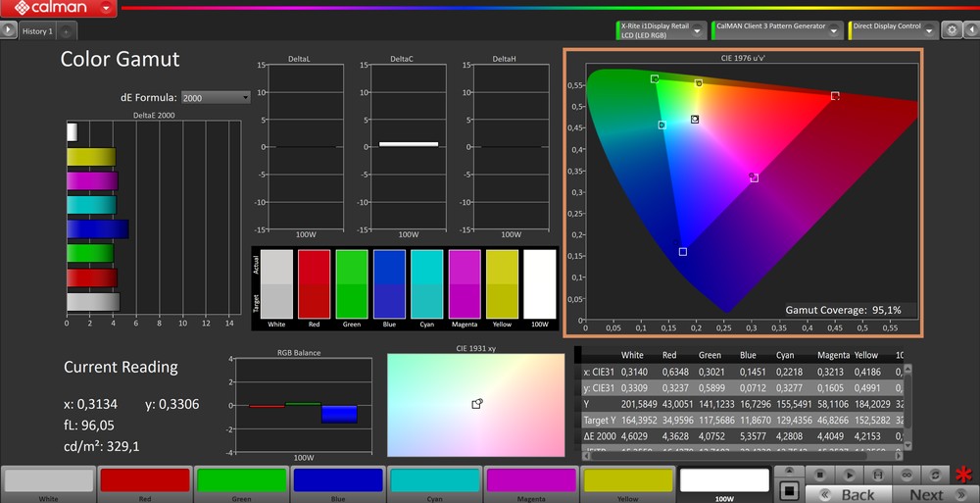Select the Cyan color swatch
The image size is (980, 503).
[435, 480]
